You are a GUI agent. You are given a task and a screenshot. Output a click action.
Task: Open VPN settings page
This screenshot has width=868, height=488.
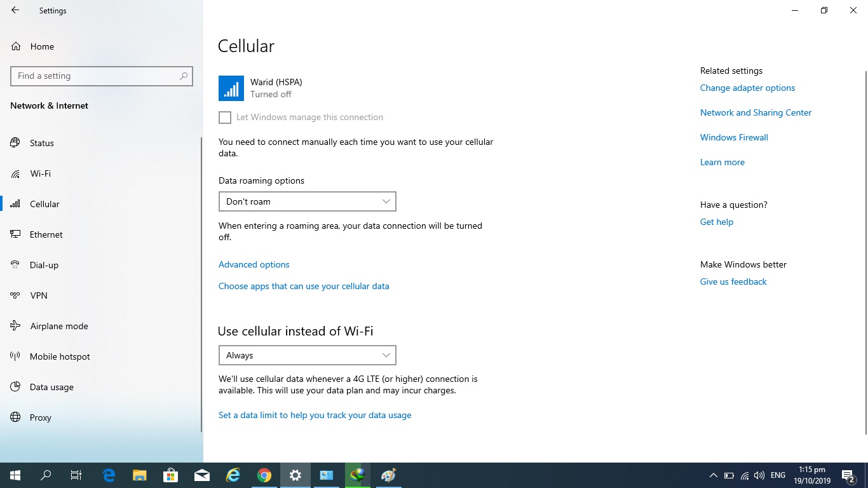pos(38,295)
